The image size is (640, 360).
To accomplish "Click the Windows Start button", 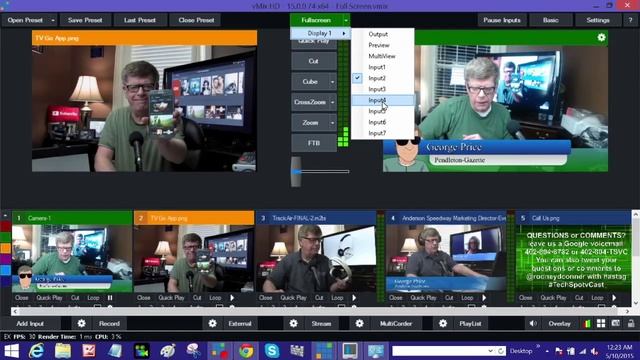I will click(11, 351).
